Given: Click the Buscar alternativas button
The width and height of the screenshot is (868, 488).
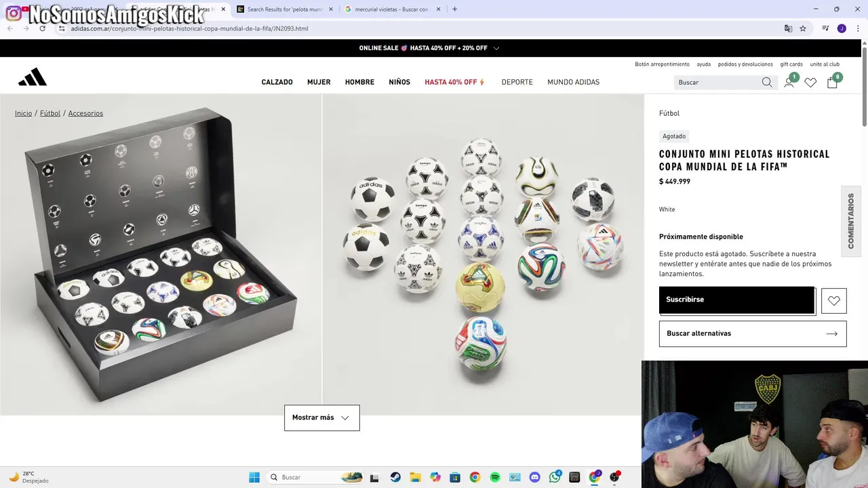Looking at the screenshot, I should pos(753,333).
